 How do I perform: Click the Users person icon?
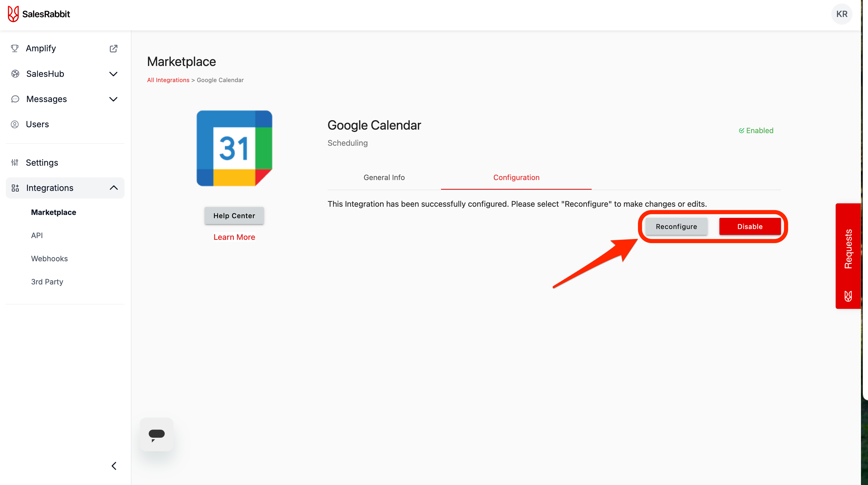click(14, 124)
